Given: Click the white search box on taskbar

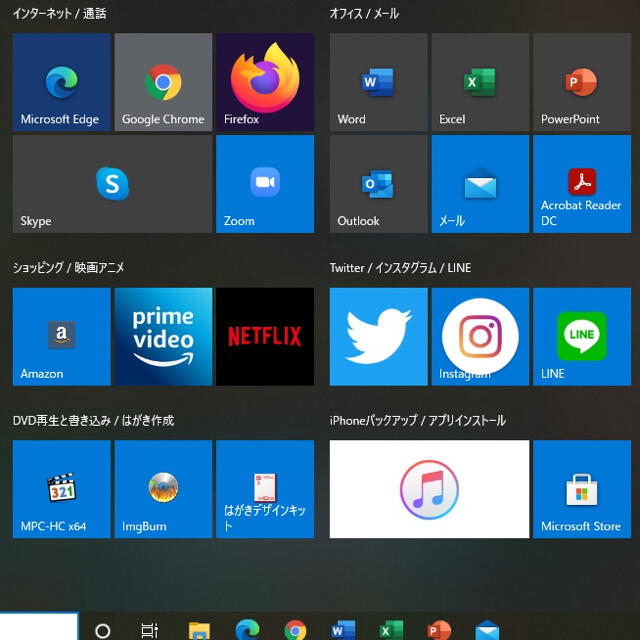Looking at the screenshot, I should [39, 626].
